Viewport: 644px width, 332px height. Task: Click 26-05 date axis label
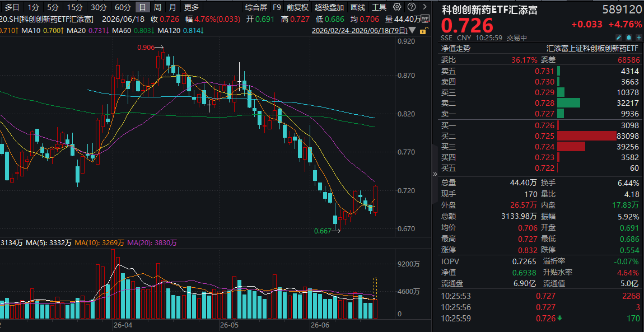[230, 325]
